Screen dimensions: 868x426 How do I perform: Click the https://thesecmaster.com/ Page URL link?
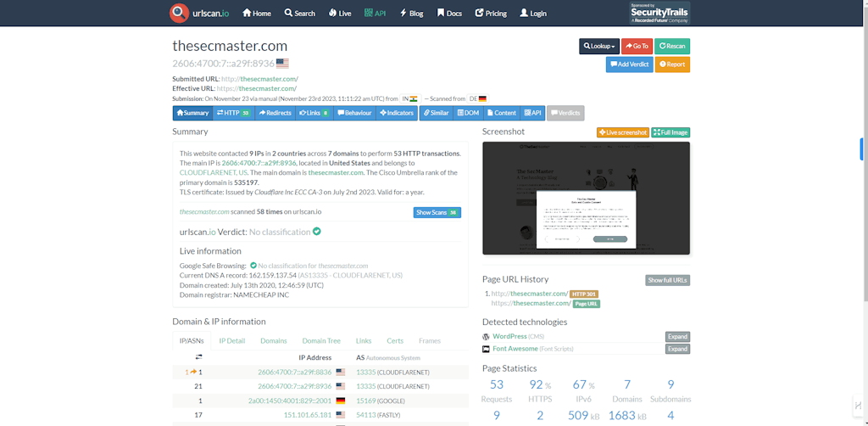pos(531,304)
